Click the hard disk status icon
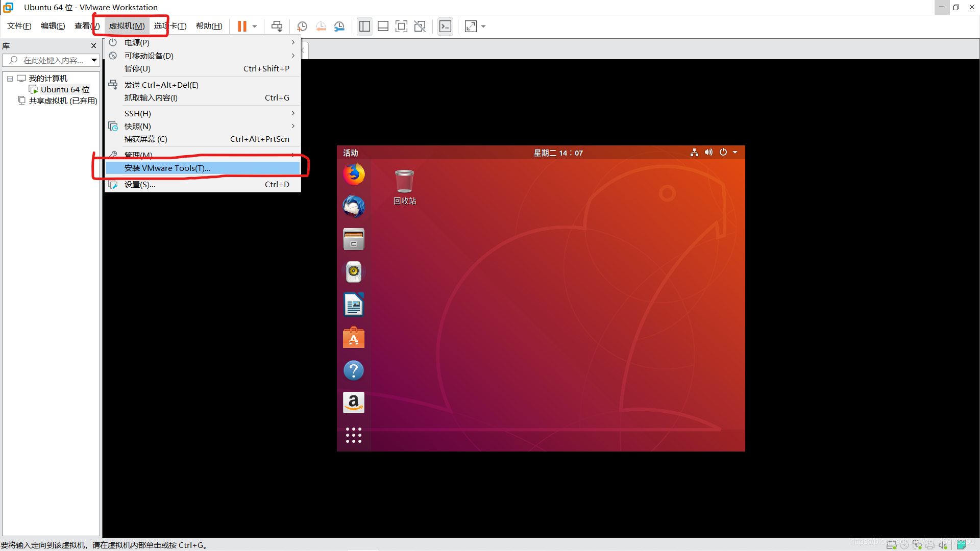The height and width of the screenshot is (551, 980). (891, 545)
